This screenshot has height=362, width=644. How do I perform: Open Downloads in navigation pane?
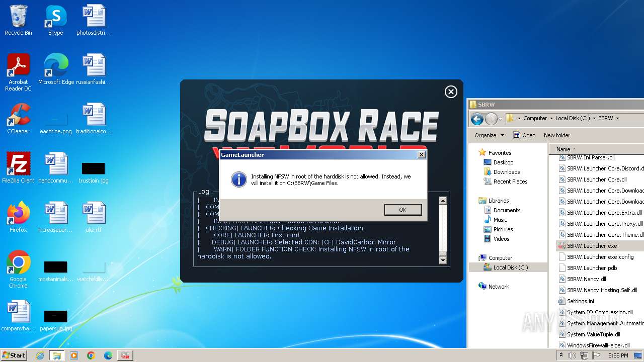pyautogui.click(x=507, y=172)
